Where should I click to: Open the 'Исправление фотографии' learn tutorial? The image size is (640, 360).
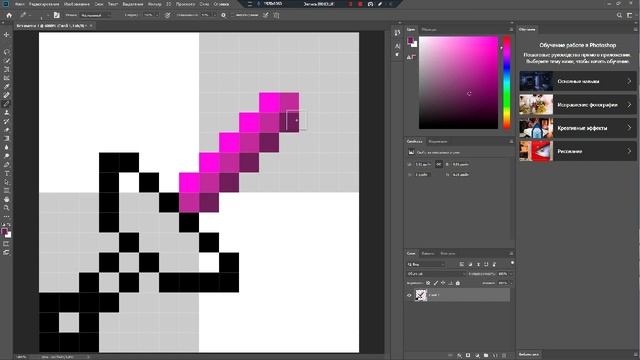pos(577,104)
